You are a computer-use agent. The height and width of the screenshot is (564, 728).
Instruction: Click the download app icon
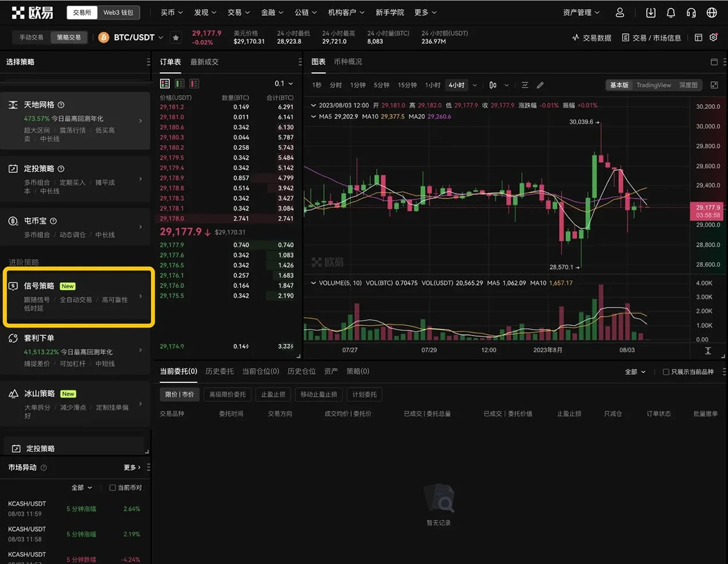(651, 12)
